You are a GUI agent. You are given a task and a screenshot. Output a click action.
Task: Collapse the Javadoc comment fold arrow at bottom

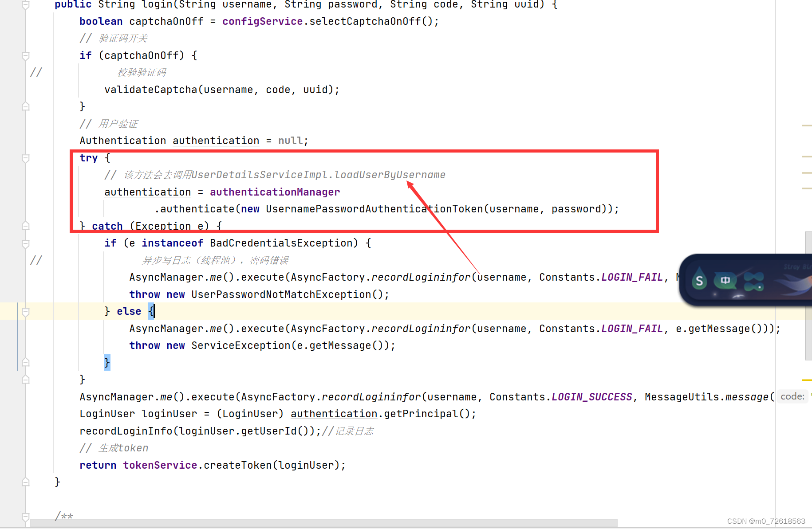point(25,517)
